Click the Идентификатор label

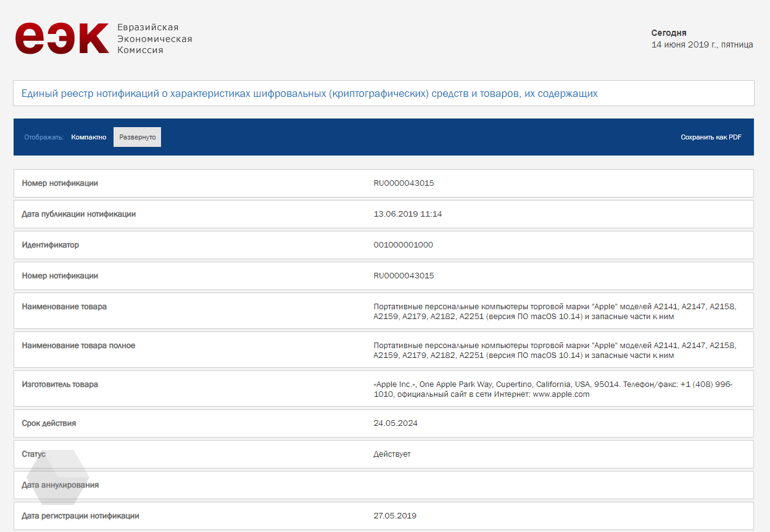(51, 245)
